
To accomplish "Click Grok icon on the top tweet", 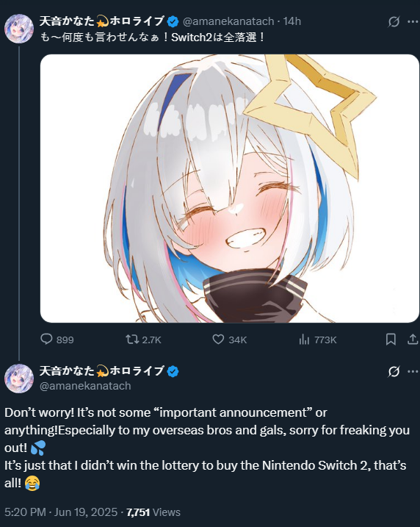I will click(x=394, y=22).
